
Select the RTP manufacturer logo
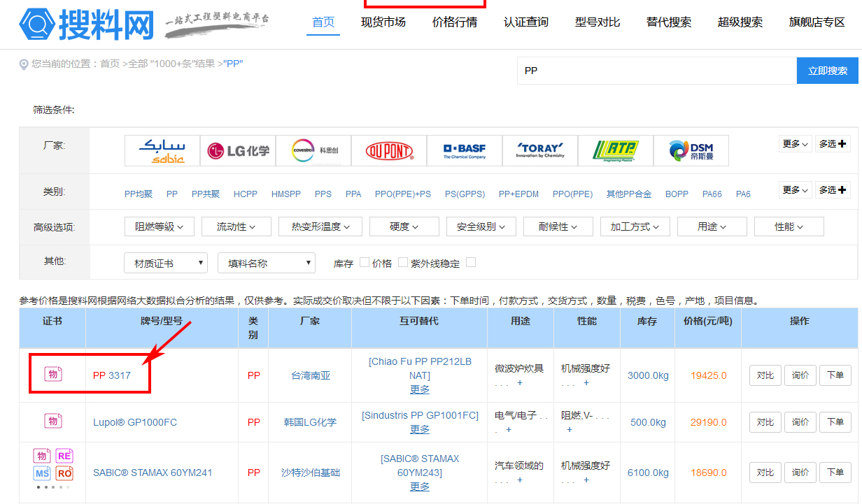616,150
